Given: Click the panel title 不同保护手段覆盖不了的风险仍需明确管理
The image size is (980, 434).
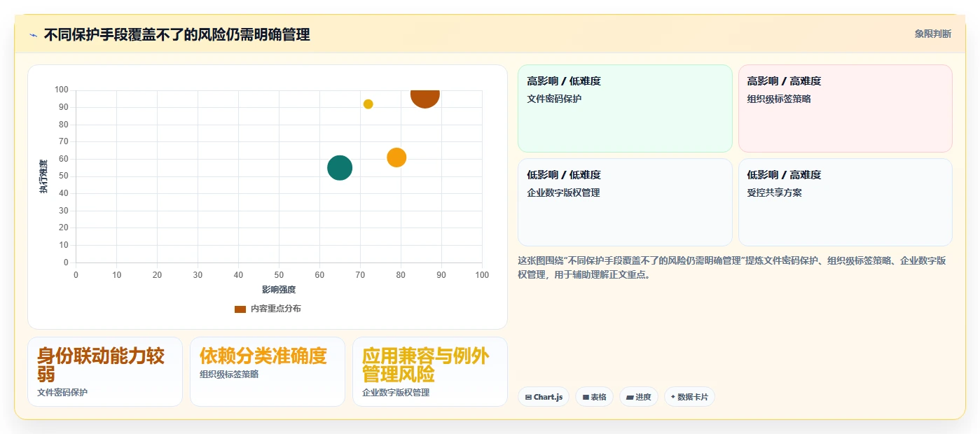Looking at the screenshot, I should [x=177, y=34].
